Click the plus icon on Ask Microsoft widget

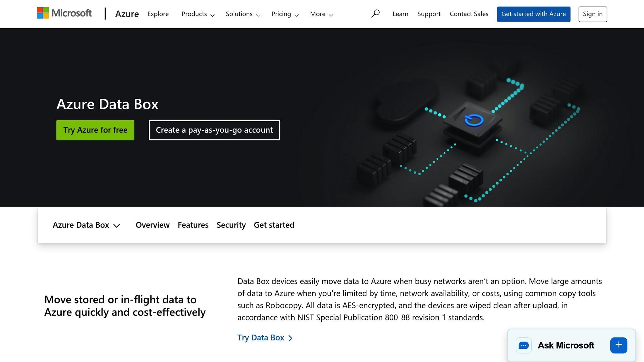coord(618,345)
